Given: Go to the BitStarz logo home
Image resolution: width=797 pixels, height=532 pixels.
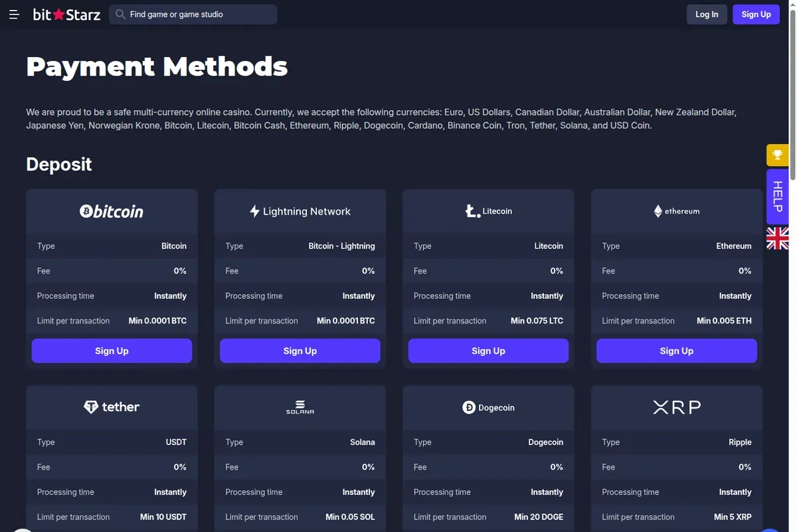Looking at the screenshot, I should point(66,15).
